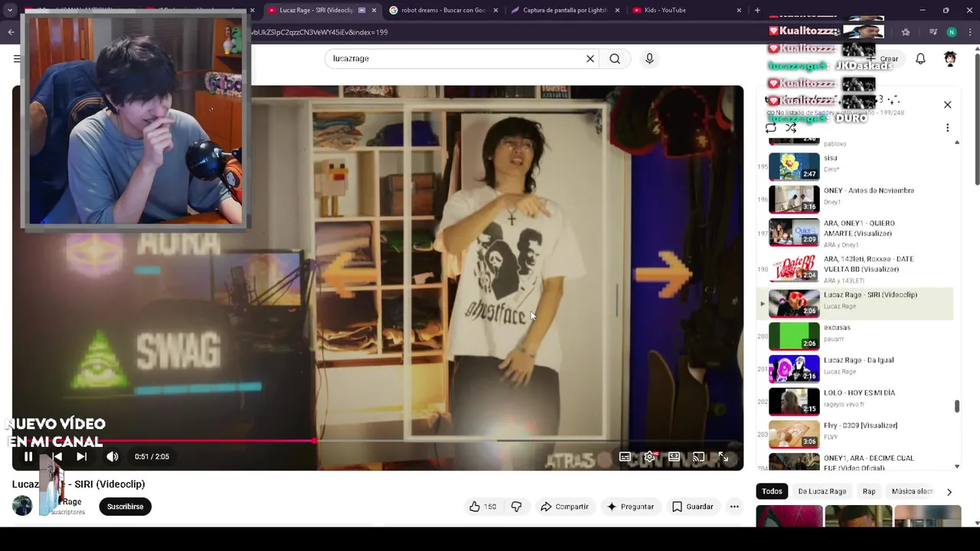
Task: Open the Preguntar AI button
Action: (x=630, y=507)
